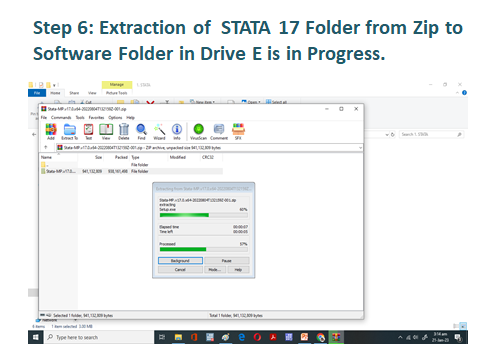Screen dimensions: 480x360
Task: Open File Explorer from taskbar
Action: (178, 337)
